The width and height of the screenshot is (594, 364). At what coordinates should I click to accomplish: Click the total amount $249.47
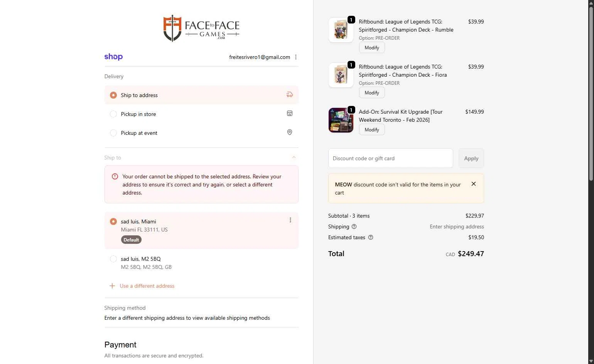(471, 253)
